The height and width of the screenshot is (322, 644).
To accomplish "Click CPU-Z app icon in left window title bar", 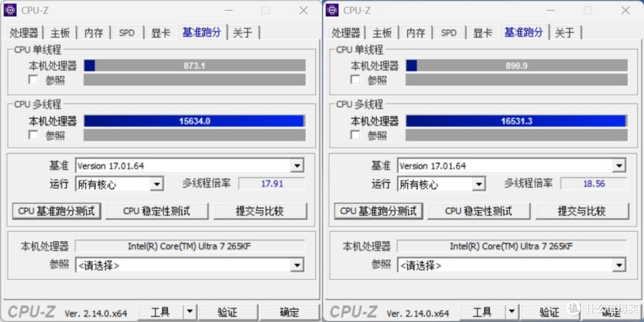I will pyautogui.click(x=10, y=10).
